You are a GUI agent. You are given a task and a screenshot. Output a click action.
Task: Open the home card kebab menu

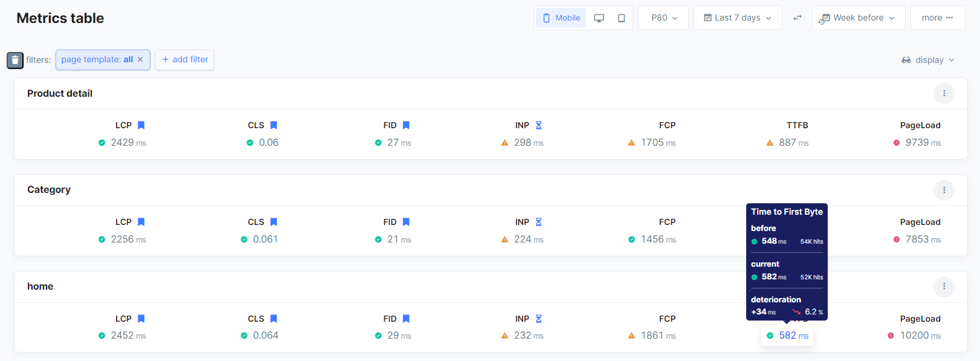pyautogui.click(x=944, y=286)
